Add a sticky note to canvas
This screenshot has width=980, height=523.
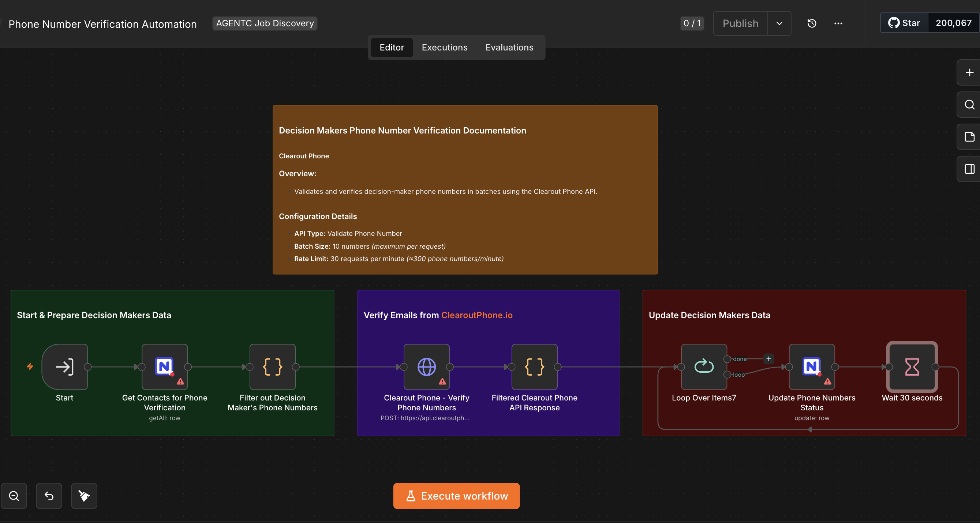point(969,137)
